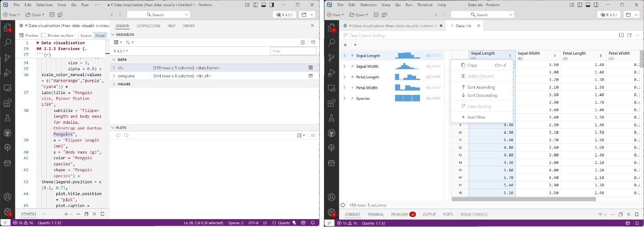644x227 pixels.
Task: Open Manage gear icon in left window
Action: pyautogui.click(x=7, y=212)
